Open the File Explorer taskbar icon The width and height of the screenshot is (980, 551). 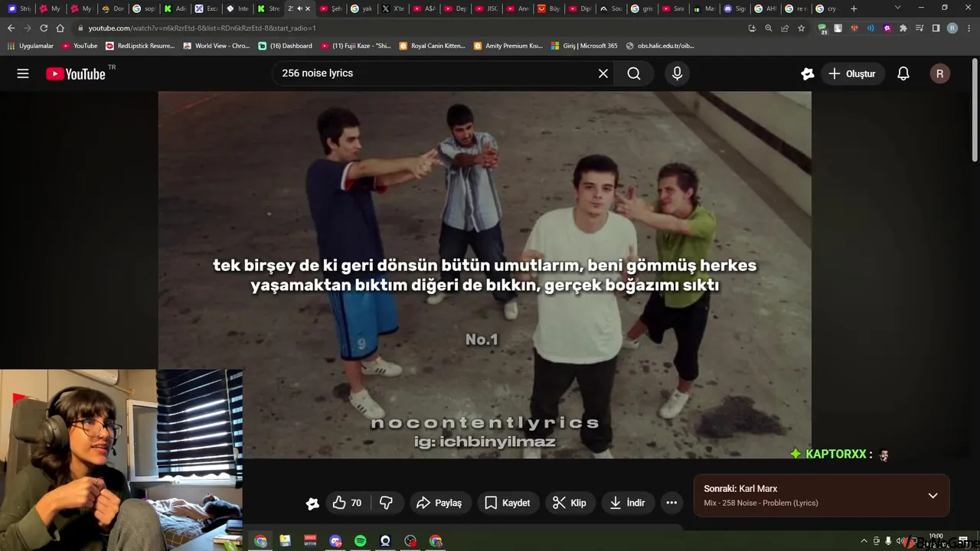[285, 541]
